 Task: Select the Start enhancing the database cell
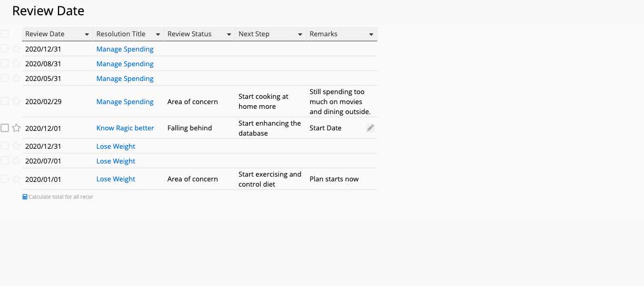pyautogui.click(x=271, y=128)
